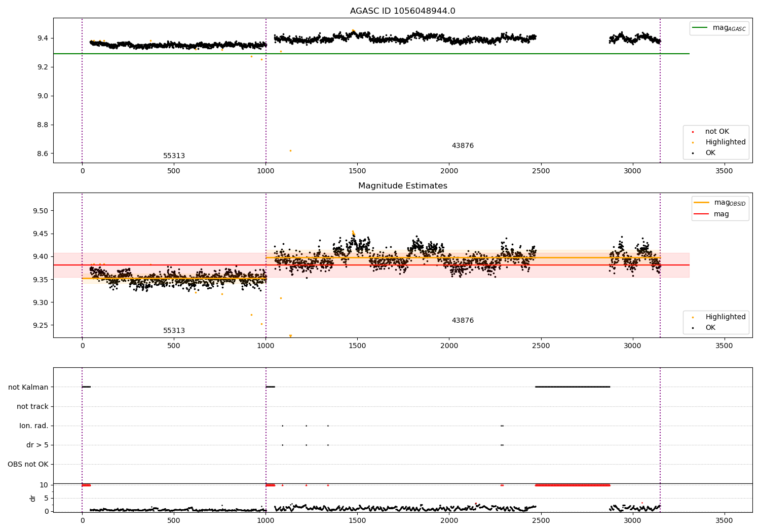Viewport: 760px width, 532px height.
Task: Click "55313" label in Magnitude Estimates plot
Action: pyautogui.click(x=174, y=331)
